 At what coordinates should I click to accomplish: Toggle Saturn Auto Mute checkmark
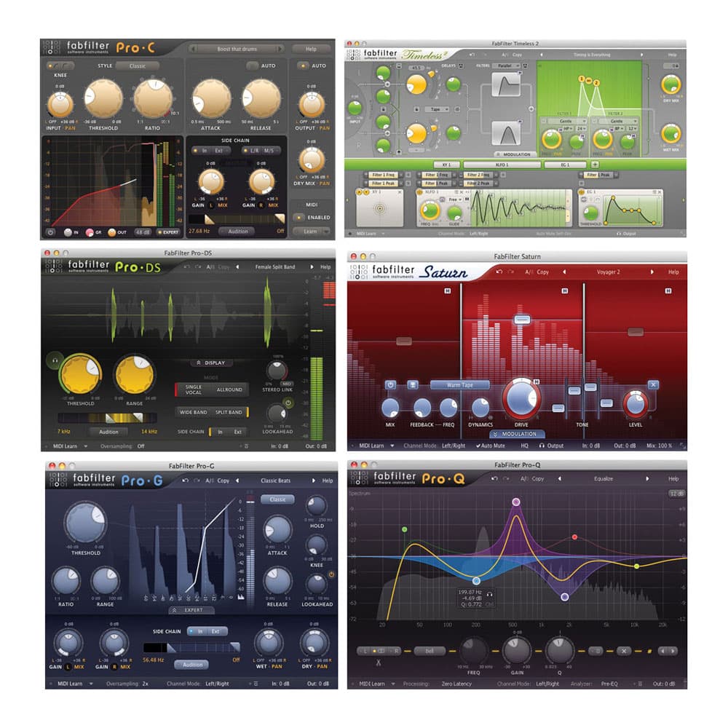pyautogui.click(x=490, y=446)
